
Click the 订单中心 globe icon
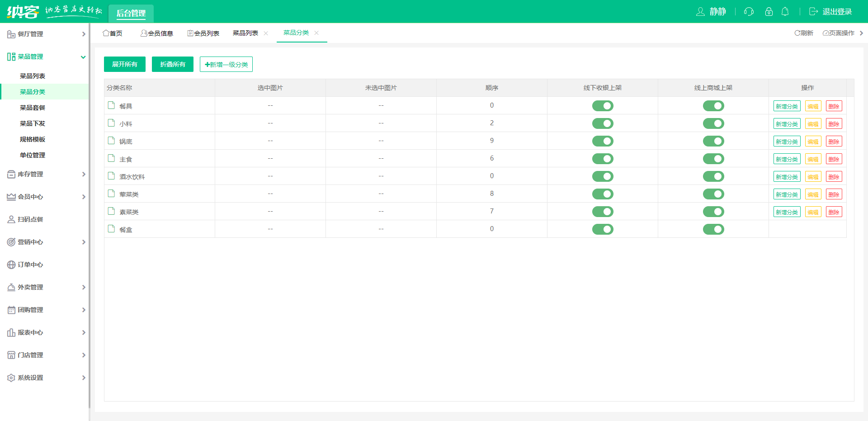[x=11, y=265]
